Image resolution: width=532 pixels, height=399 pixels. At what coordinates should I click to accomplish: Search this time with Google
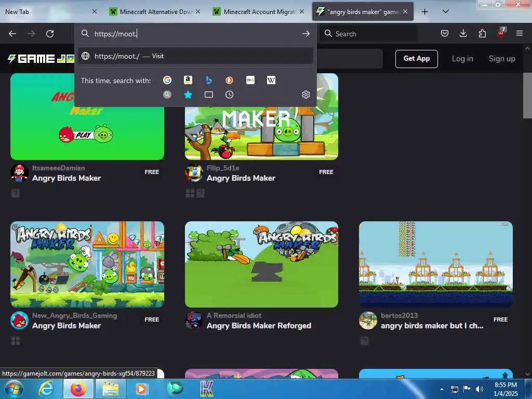point(167,80)
